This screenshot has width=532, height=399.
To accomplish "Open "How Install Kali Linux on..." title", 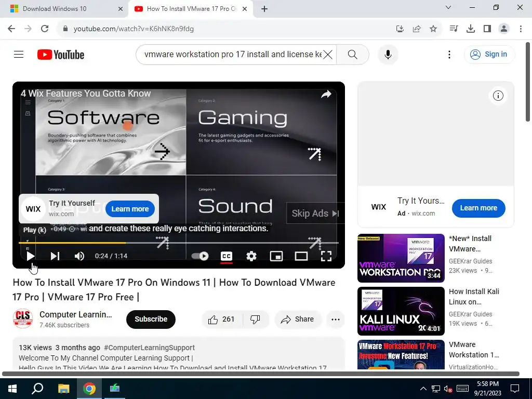I will pyautogui.click(x=474, y=297).
